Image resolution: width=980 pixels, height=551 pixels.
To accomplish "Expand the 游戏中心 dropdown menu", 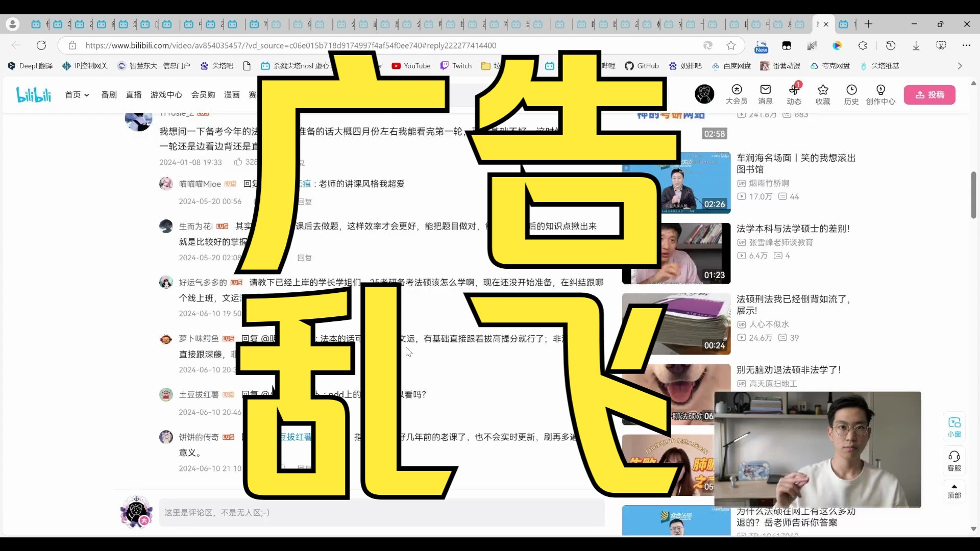I will [x=166, y=95].
